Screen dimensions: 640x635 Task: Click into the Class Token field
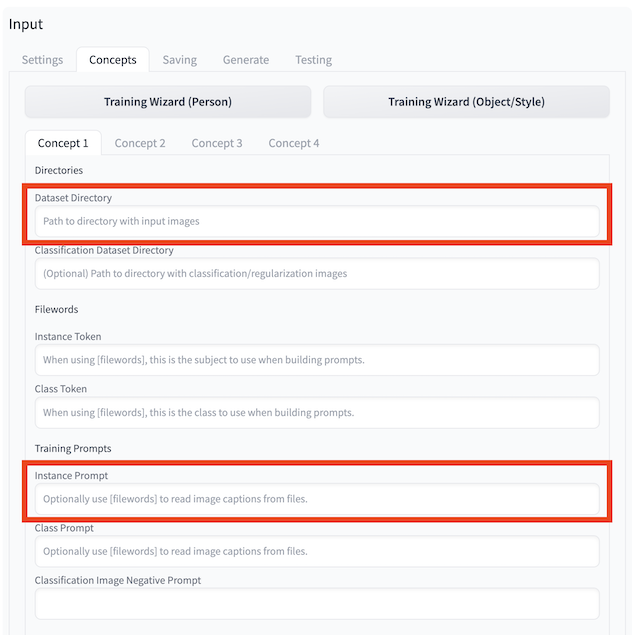tap(317, 412)
